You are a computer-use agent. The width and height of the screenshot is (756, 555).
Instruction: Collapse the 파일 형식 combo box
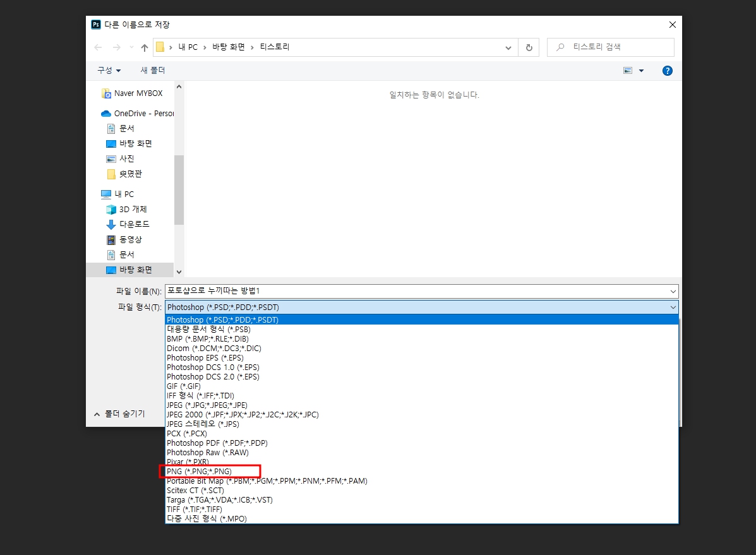673,307
